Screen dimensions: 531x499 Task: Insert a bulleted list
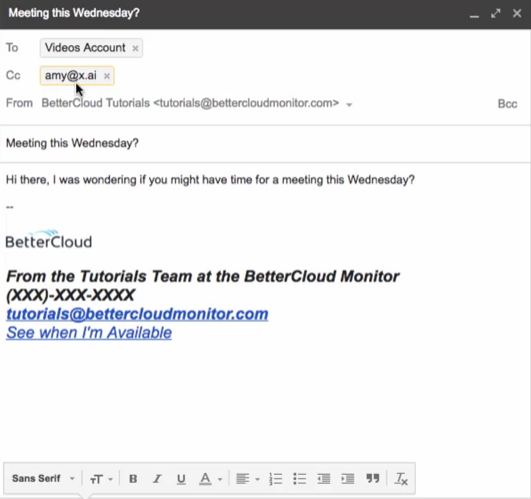(300, 479)
